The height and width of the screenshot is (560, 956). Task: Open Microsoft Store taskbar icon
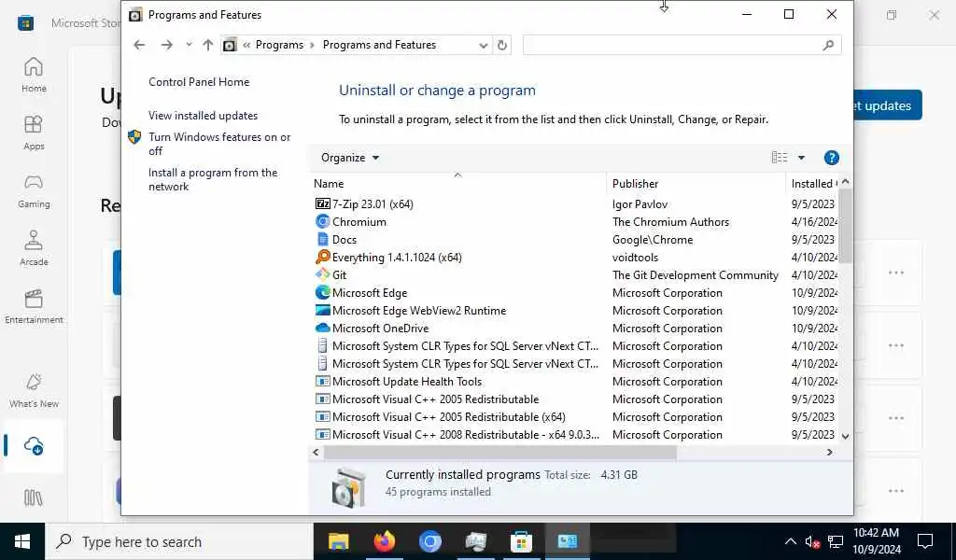click(521, 541)
